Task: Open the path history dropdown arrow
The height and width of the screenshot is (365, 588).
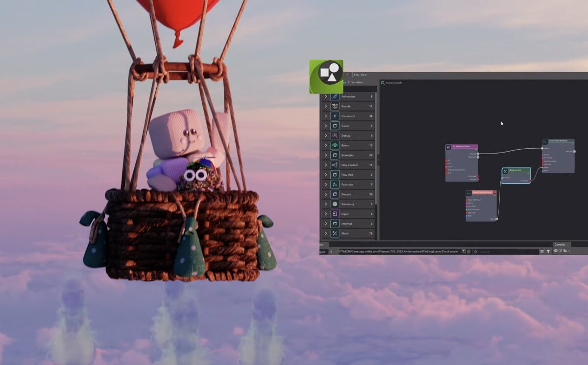Action: tap(464, 251)
